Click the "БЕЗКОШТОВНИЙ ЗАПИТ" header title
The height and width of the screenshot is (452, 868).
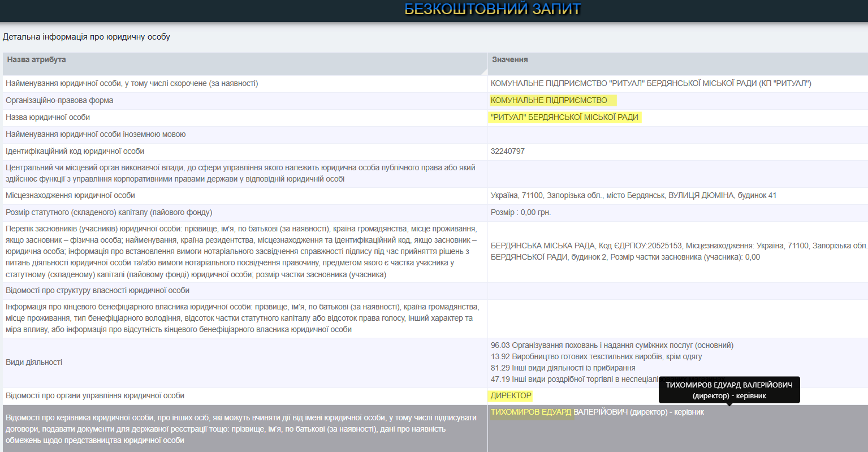(492, 9)
